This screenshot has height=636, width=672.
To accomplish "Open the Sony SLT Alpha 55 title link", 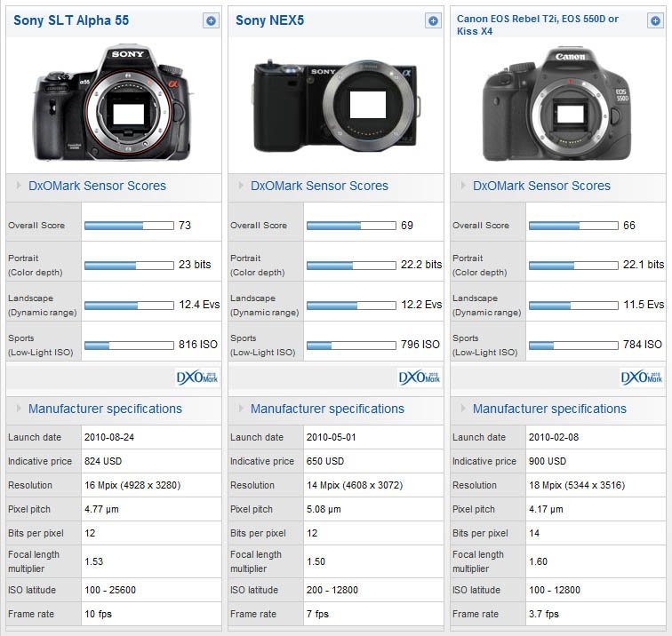I will click(x=71, y=20).
